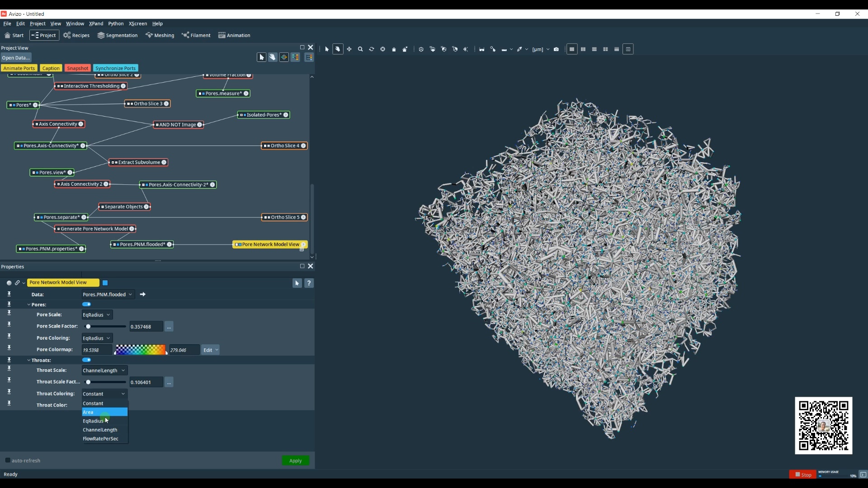Screen dimensions: 868x488
Task: Click the link icon next to Pore Network Model View
Action: click(x=17, y=283)
